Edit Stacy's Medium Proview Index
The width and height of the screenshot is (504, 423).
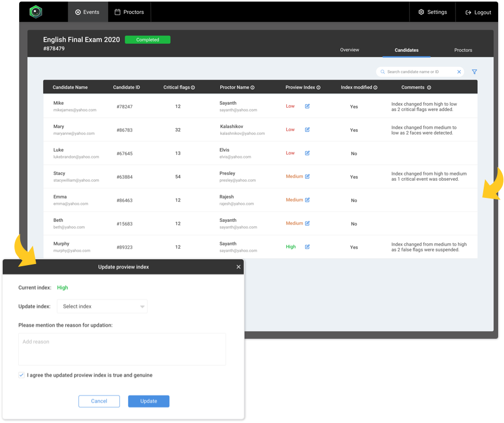[308, 176]
